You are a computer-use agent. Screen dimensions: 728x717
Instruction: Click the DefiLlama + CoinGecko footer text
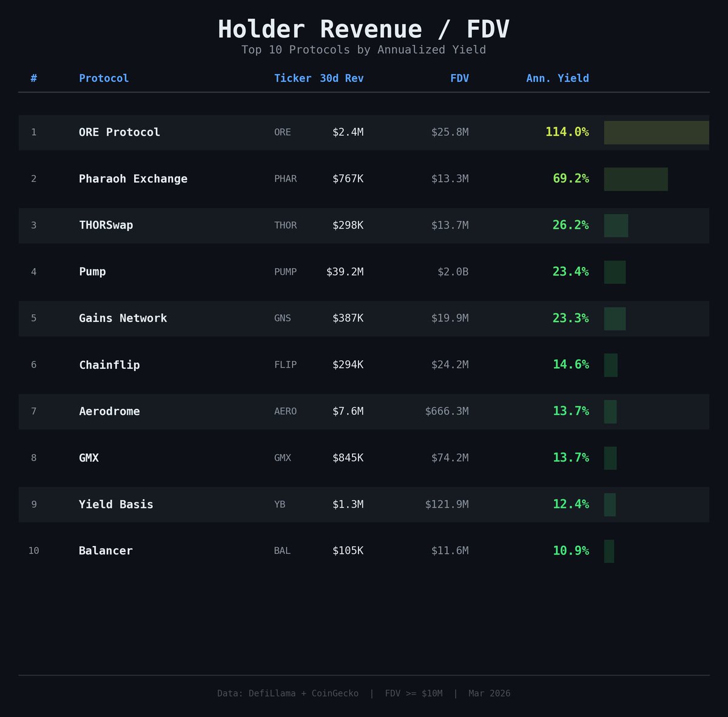pos(288,693)
